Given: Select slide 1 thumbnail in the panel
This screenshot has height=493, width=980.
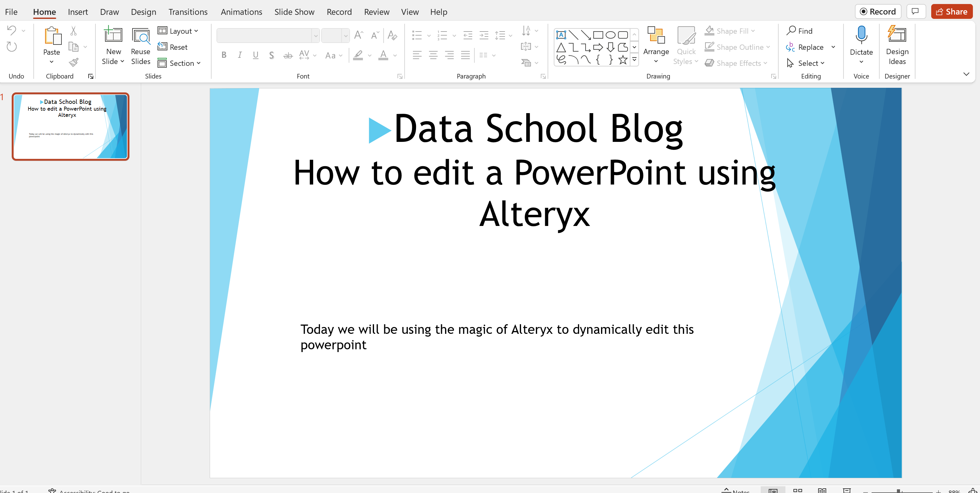Looking at the screenshot, I should click(71, 126).
